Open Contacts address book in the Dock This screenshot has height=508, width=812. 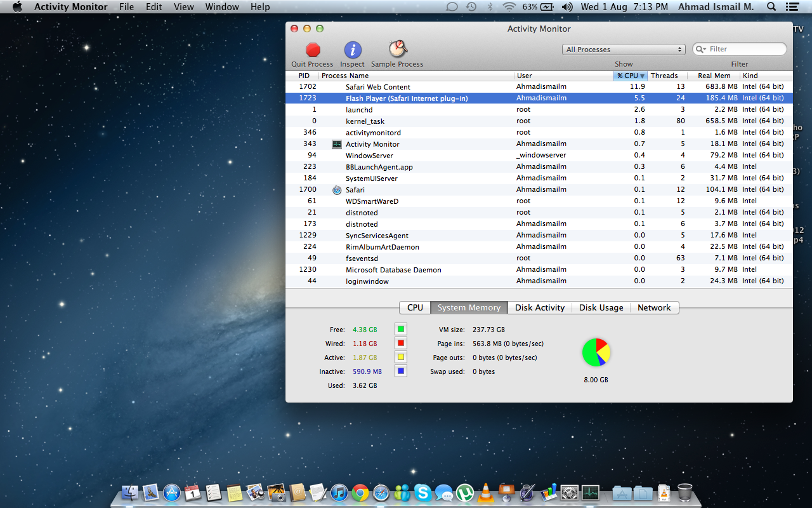pyautogui.click(x=298, y=492)
